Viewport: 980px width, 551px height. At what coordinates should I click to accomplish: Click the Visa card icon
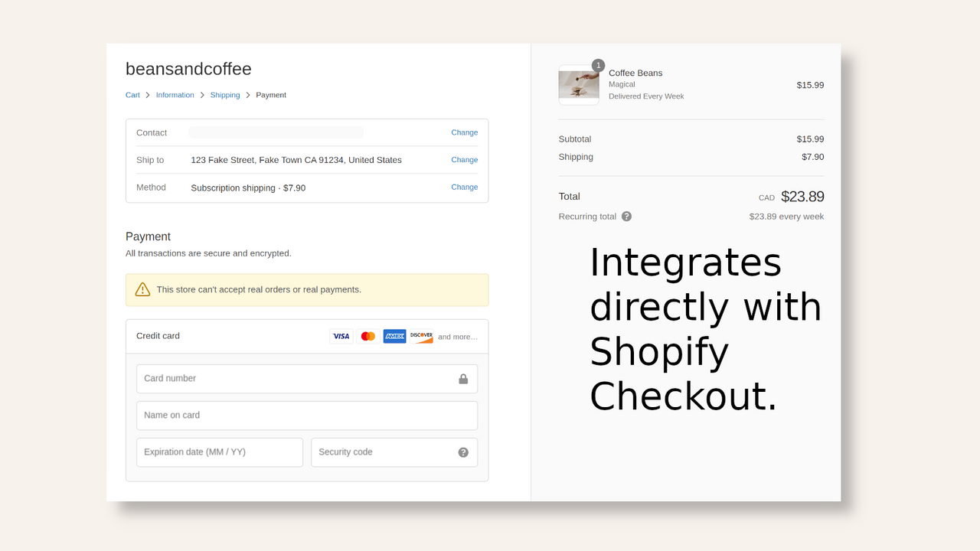pyautogui.click(x=341, y=336)
